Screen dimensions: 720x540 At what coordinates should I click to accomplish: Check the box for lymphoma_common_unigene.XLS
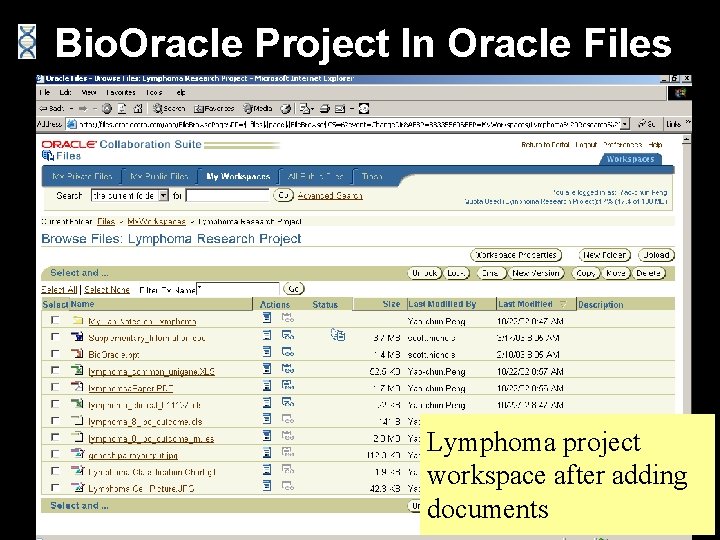point(55,370)
